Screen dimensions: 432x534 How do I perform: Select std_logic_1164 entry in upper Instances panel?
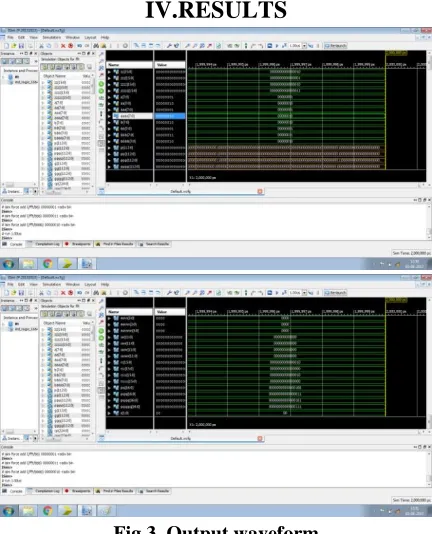pos(25,82)
